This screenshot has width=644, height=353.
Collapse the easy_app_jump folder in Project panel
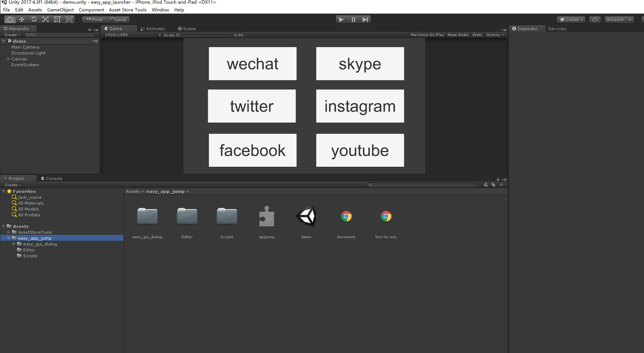click(x=8, y=238)
